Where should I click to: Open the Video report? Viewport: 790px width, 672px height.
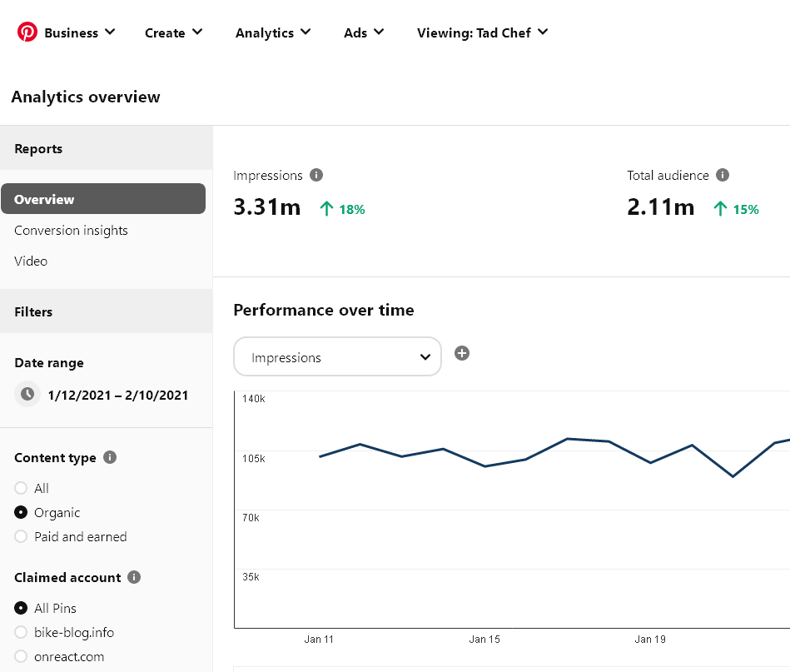[31, 261]
